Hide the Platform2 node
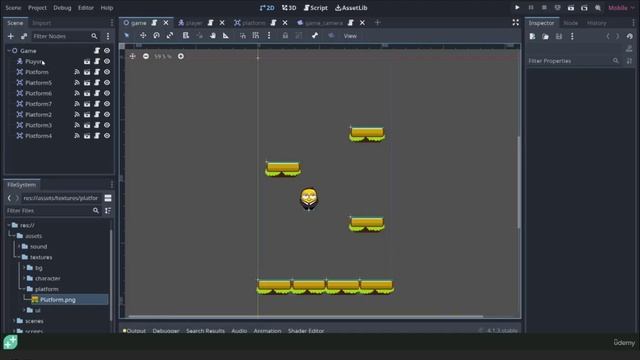 (107, 115)
